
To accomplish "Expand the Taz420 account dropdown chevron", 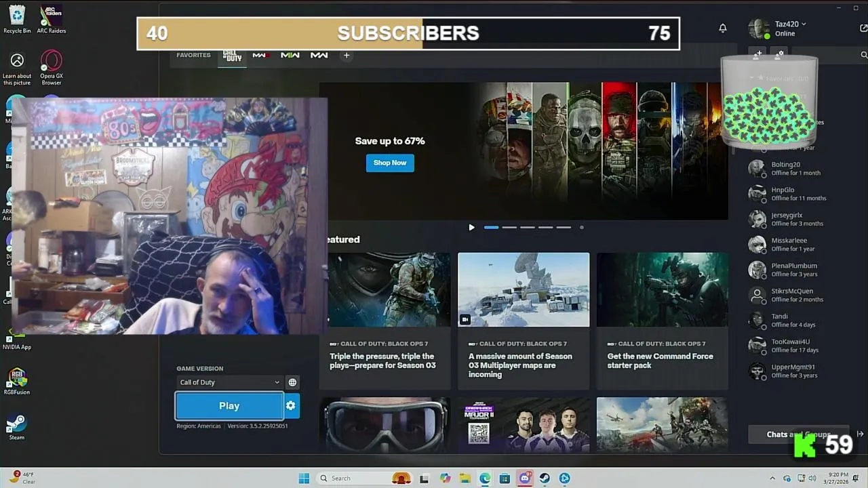I will click(804, 24).
